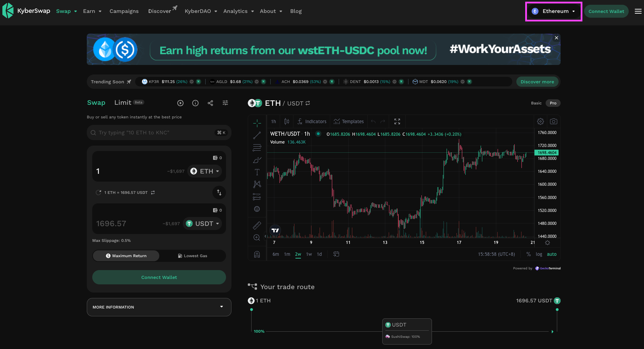644x349 pixels.
Task: Select the crosshair cursor chart tool
Action: coord(257,123)
